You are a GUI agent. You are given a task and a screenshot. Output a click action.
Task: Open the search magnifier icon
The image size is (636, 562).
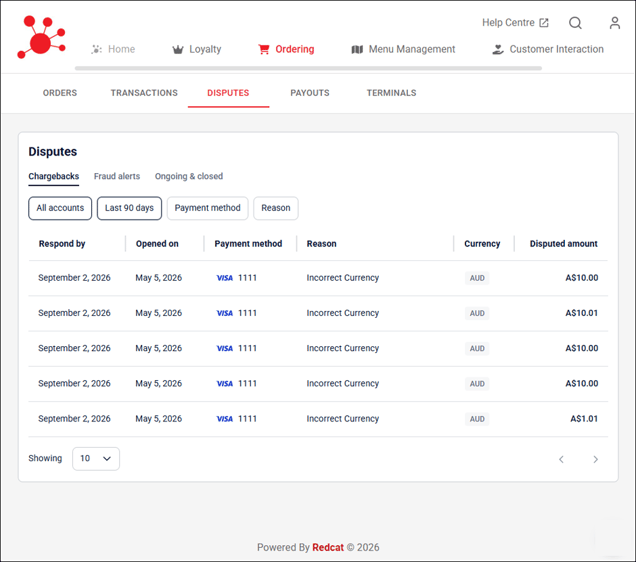(575, 23)
